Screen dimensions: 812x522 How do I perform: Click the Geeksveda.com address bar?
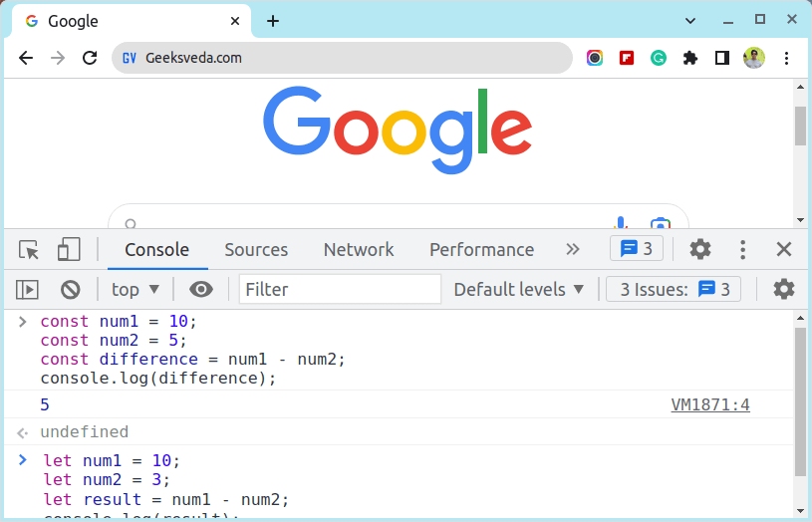343,58
